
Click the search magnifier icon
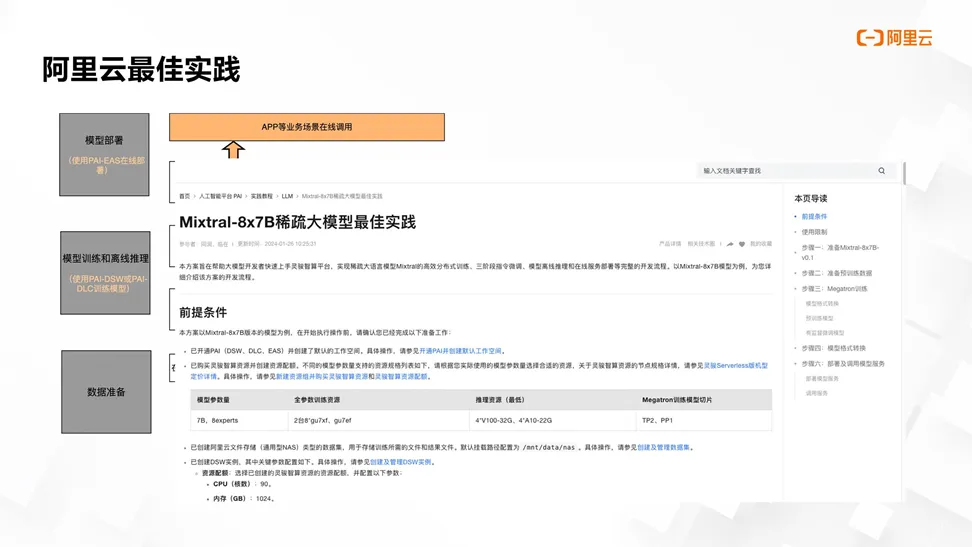pos(881,171)
